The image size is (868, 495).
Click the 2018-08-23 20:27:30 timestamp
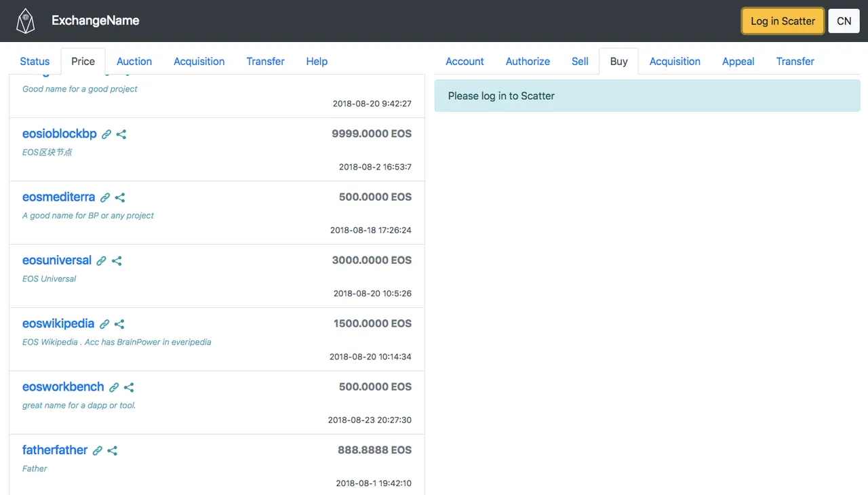point(370,420)
